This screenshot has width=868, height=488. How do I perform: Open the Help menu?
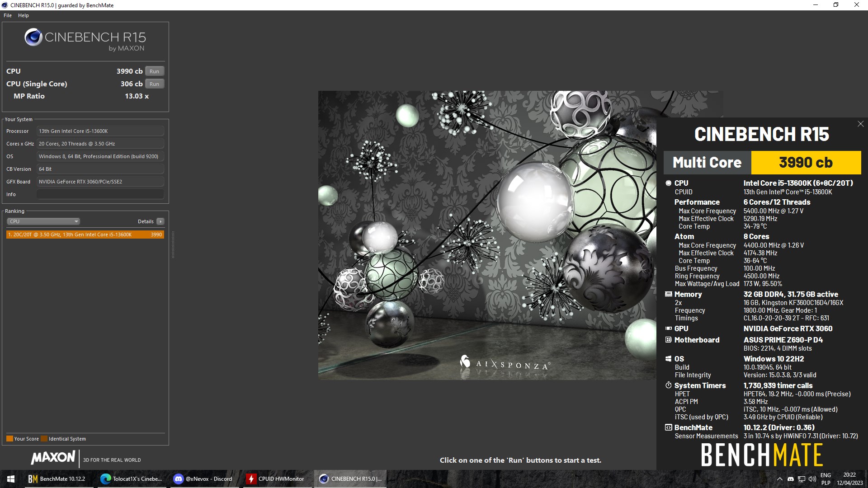[24, 15]
